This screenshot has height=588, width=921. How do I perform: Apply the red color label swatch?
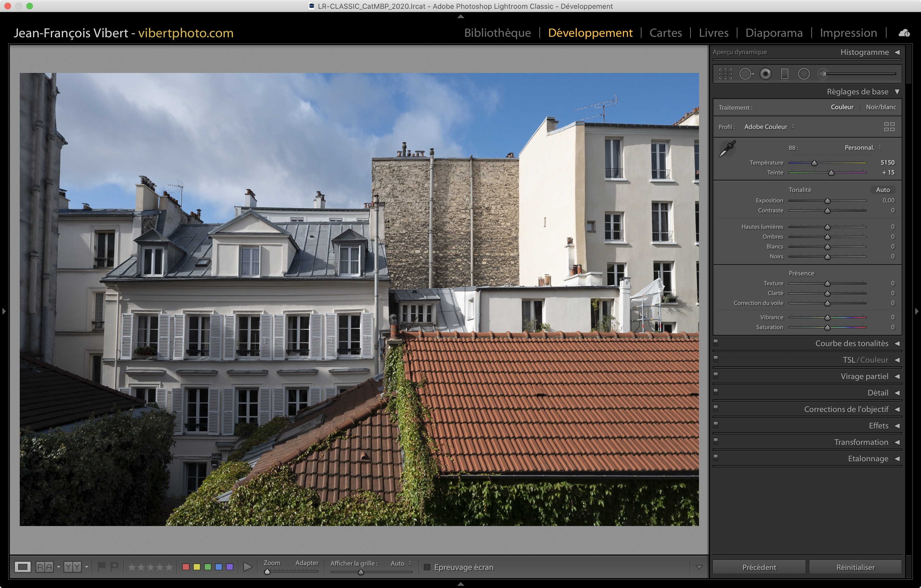click(x=186, y=567)
